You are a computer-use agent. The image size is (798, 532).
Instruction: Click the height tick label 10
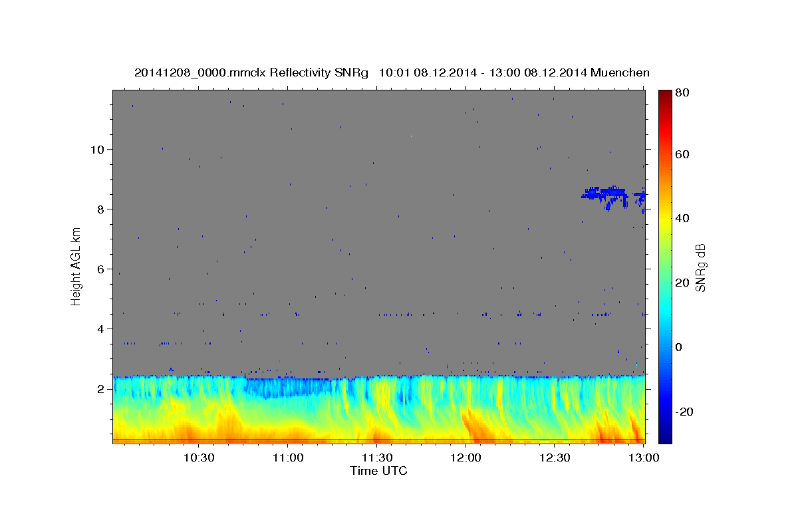(x=98, y=150)
